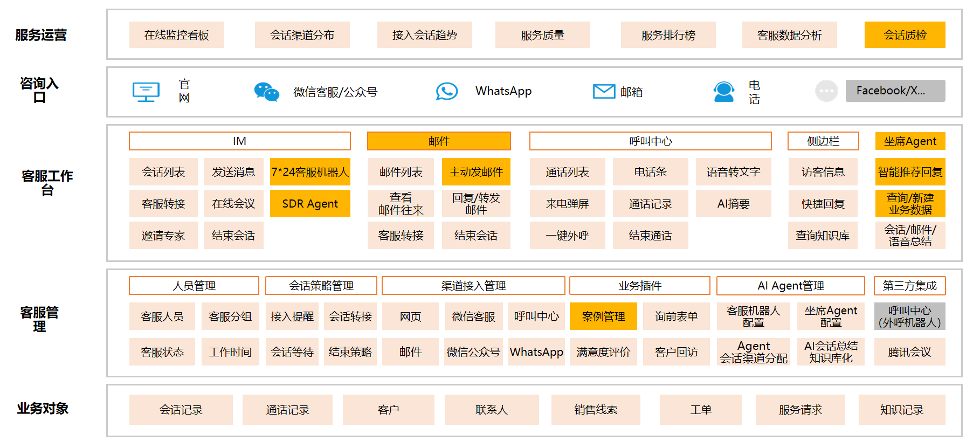The width and height of the screenshot is (980, 448).
Task: Select 会话渠道分布 box
Action: pyautogui.click(x=302, y=35)
